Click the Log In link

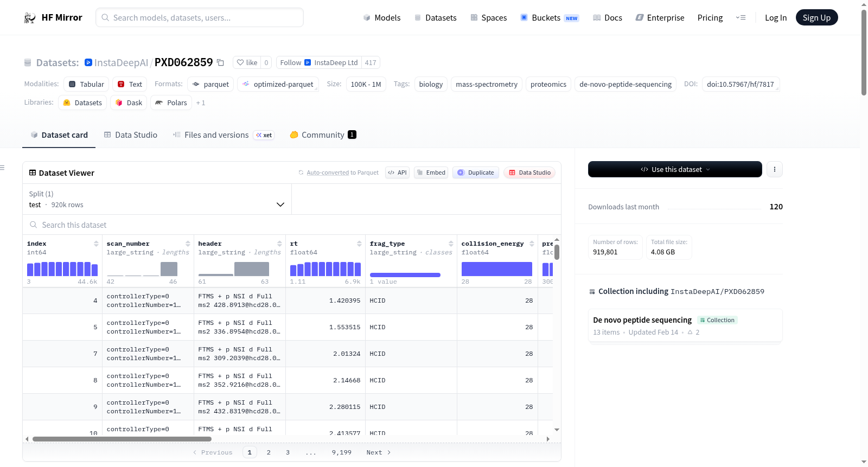[x=776, y=18]
